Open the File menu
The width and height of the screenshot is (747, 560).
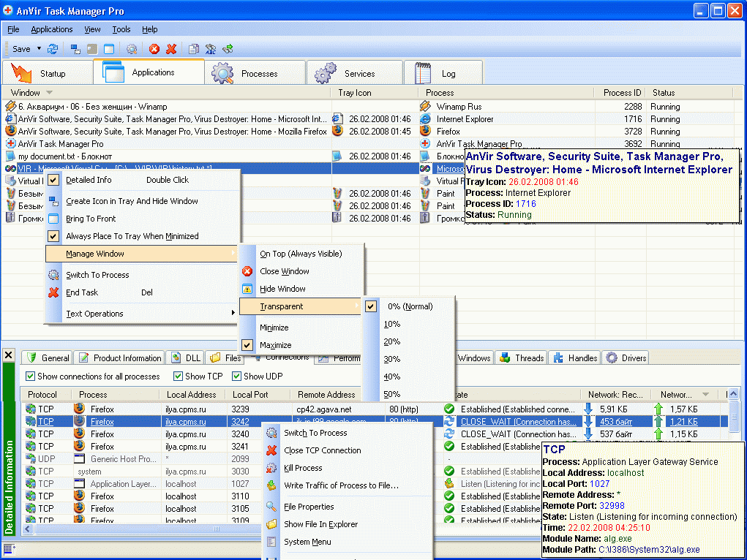(13, 29)
